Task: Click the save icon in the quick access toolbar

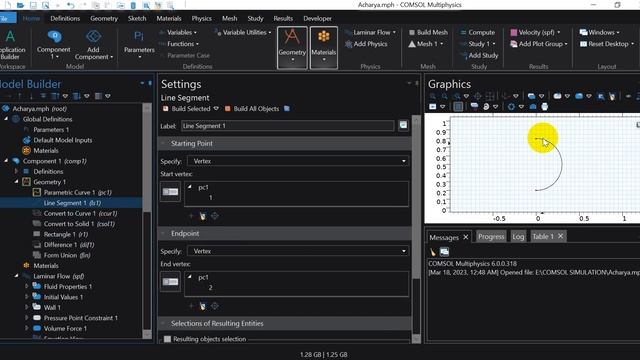Action: click(33, 5)
